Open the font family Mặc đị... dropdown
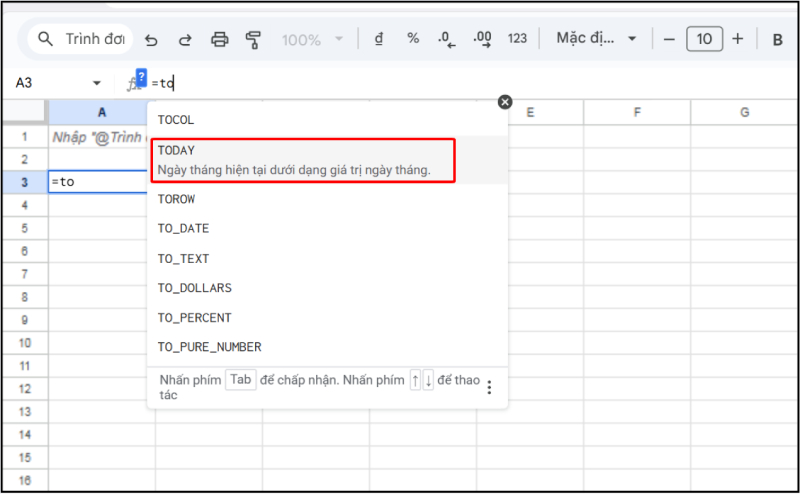Viewport: 800px width, 494px height. click(x=596, y=38)
